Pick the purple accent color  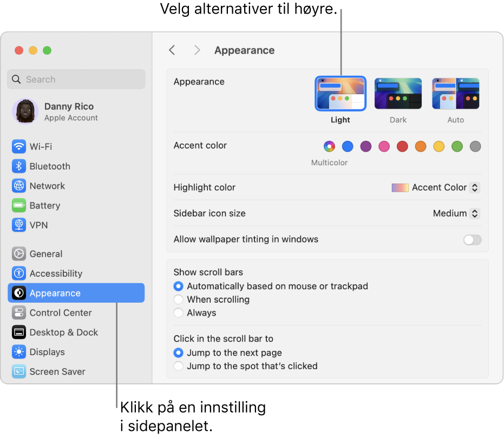(x=366, y=146)
